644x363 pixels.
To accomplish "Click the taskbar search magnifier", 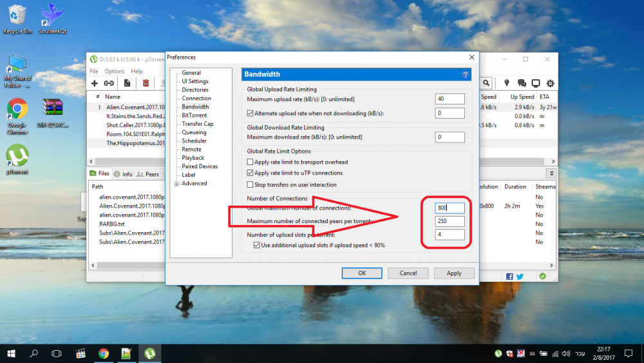I will [34, 353].
